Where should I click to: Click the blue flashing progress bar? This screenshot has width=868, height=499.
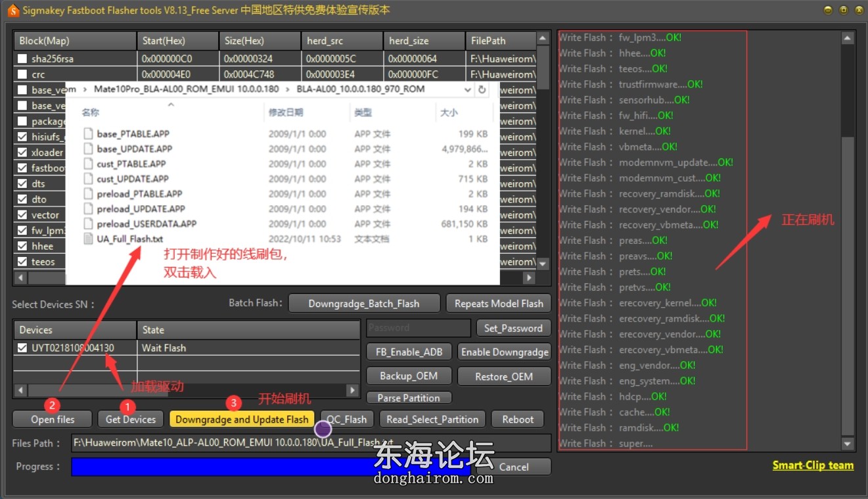coord(271,467)
